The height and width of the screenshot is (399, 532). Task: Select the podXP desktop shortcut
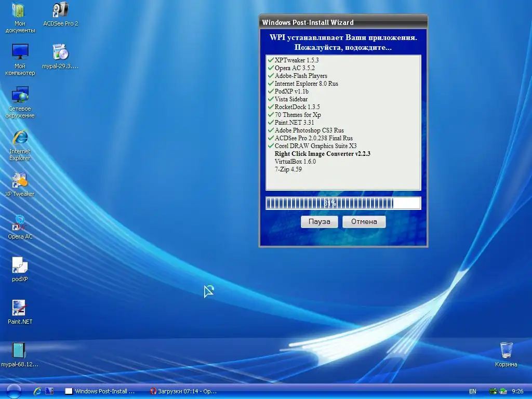coord(20,270)
